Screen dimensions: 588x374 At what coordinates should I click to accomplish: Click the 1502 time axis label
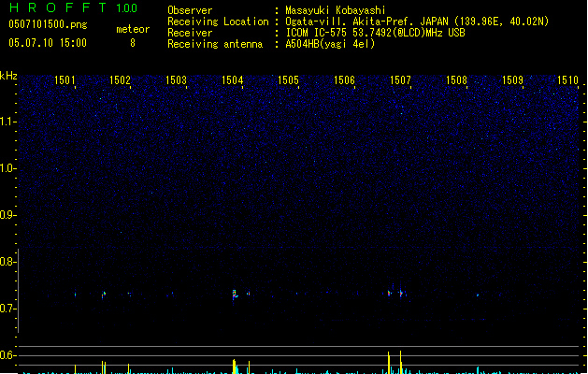tap(120, 80)
